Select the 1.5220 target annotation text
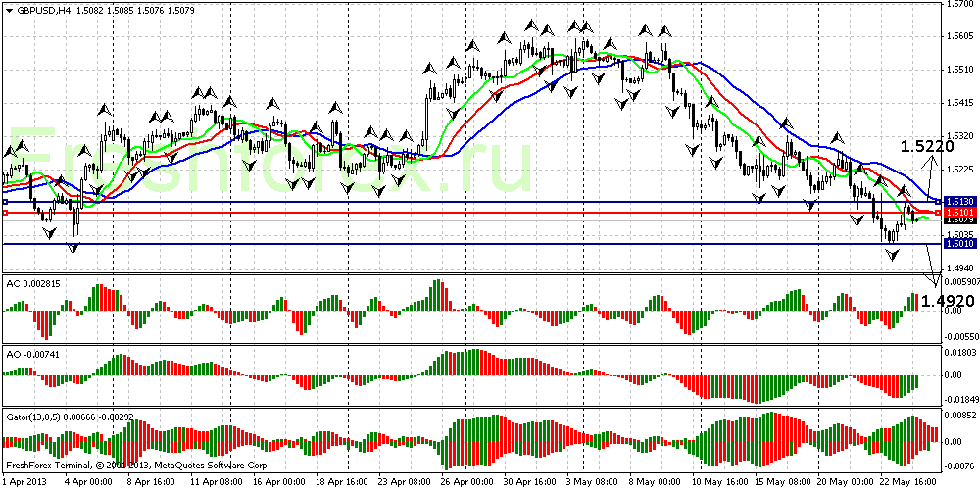Screen dimensions: 980x490 [x=927, y=146]
